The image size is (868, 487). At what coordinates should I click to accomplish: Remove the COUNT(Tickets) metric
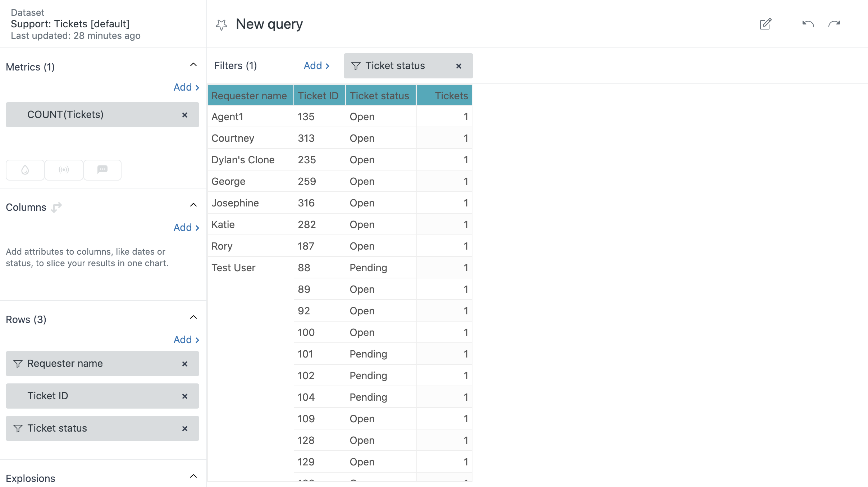pos(185,115)
